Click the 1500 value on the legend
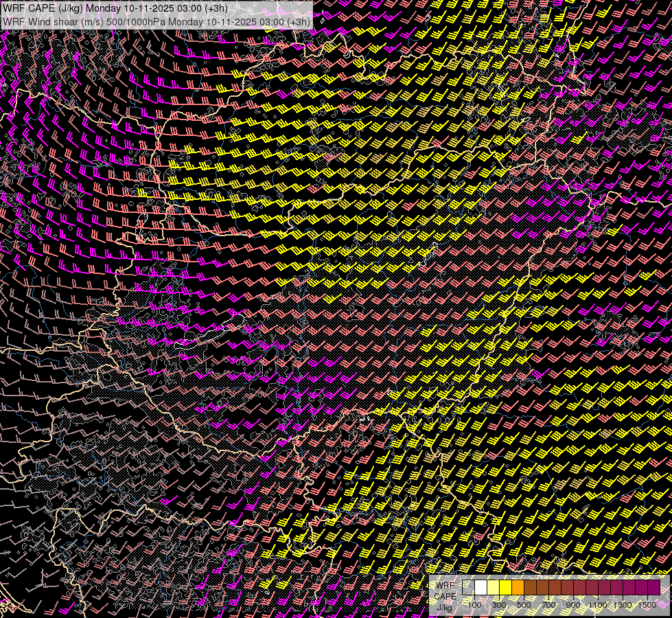Screen dimensions: 672x618 [x=647, y=605]
